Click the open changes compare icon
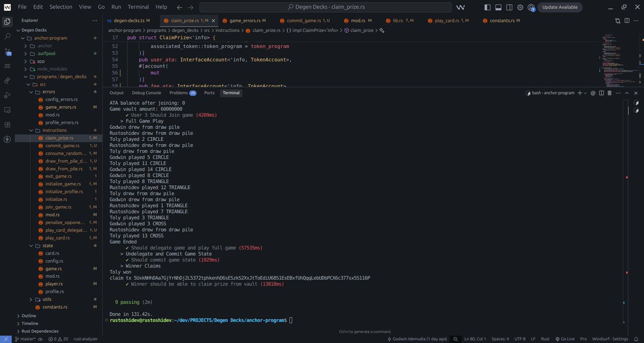Screen dimensions: 644x343 pyautogui.click(x=618, y=20)
